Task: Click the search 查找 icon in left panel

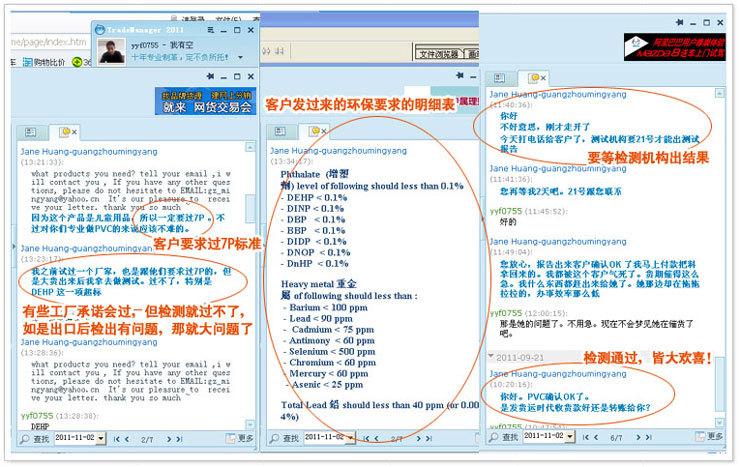Action: pos(24,438)
